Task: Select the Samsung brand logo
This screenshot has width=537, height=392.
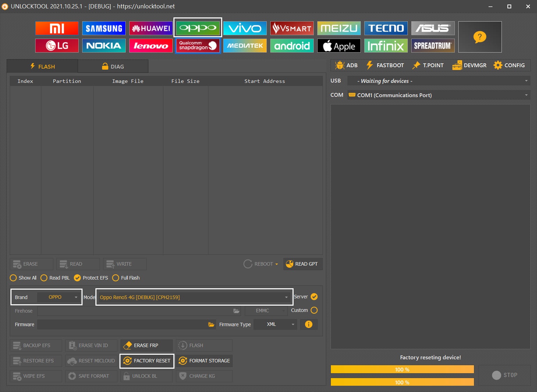Action: tap(104, 28)
